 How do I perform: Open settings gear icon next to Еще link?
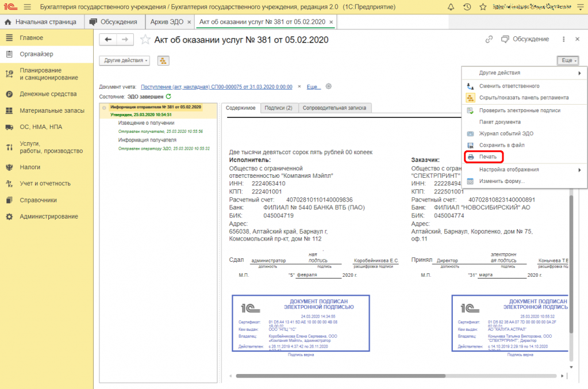329,86
